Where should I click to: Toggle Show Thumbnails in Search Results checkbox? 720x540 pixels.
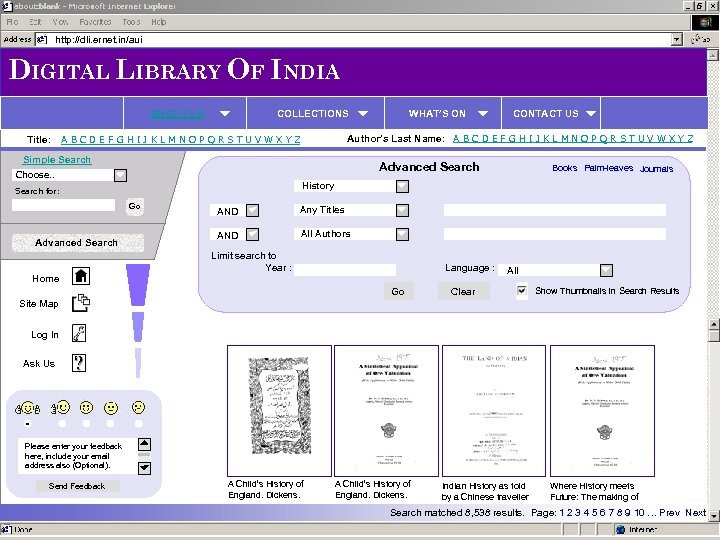click(522, 291)
